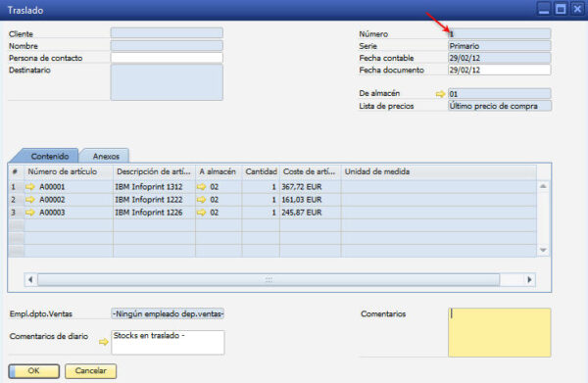Click the Unidad de medida cell for A00001

(439, 187)
